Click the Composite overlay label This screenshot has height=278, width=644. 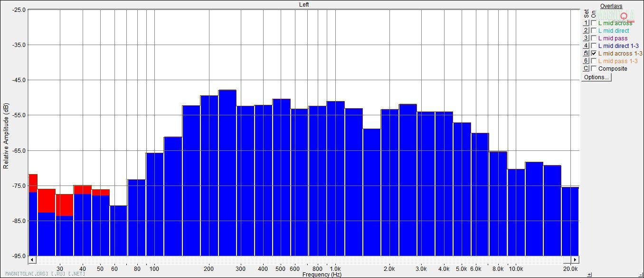click(613, 69)
